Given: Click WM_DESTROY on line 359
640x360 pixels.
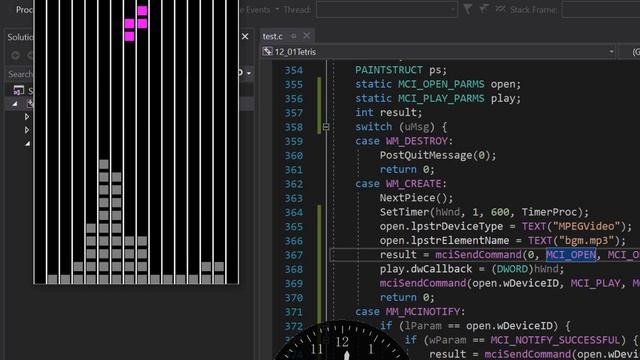Looking at the screenshot, I should click(417, 141).
